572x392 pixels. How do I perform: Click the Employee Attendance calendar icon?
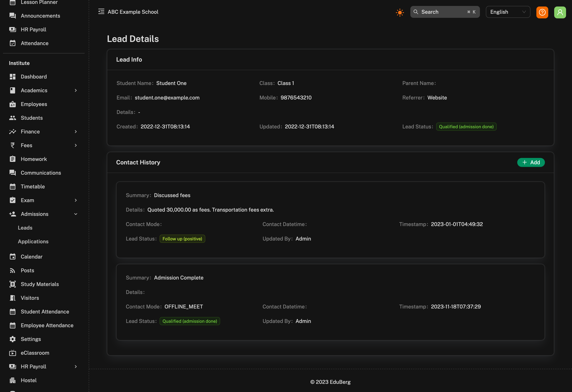click(13, 325)
